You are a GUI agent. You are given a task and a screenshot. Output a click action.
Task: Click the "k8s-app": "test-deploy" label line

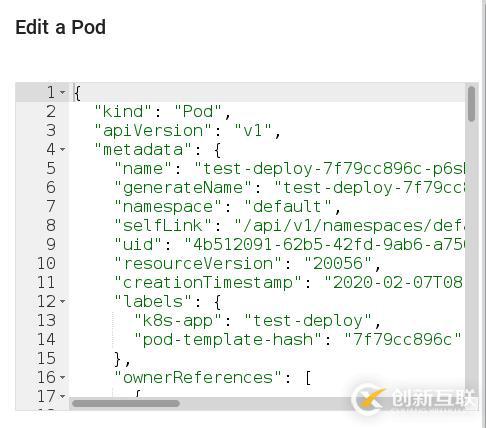coord(257,321)
